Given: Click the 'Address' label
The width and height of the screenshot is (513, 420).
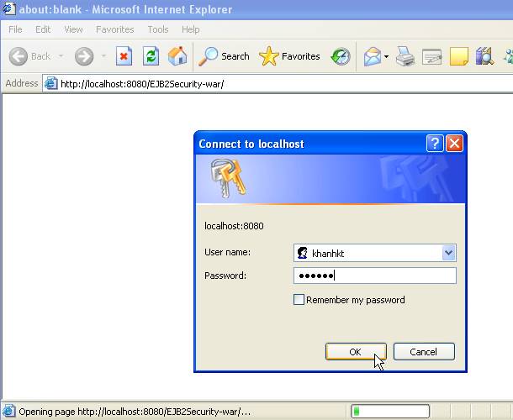Looking at the screenshot, I should [22, 83].
